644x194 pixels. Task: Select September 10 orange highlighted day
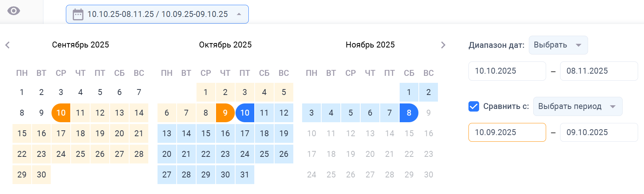tap(61, 113)
